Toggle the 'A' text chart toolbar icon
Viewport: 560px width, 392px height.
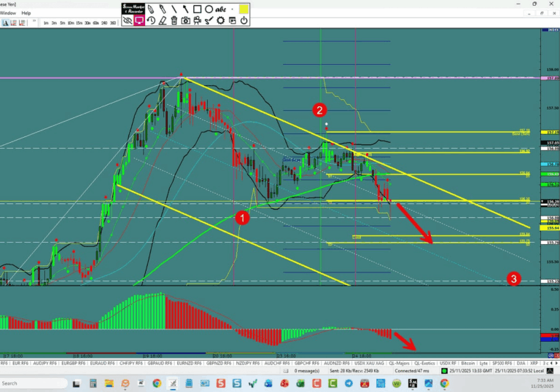point(5,23)
